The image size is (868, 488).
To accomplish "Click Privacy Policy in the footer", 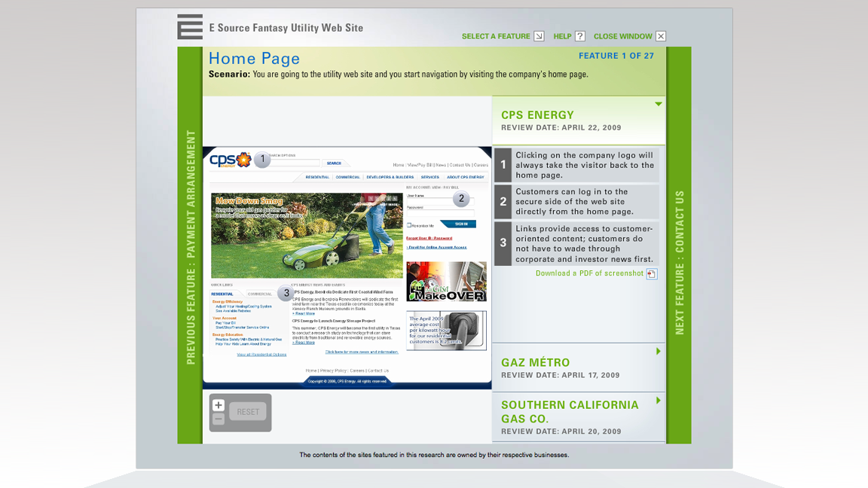I will point(333,371).
